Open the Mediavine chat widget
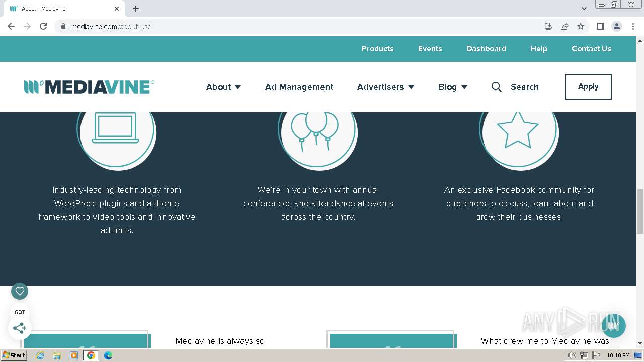The height and width of the screenshot is (362, 644). click(613, 326)
